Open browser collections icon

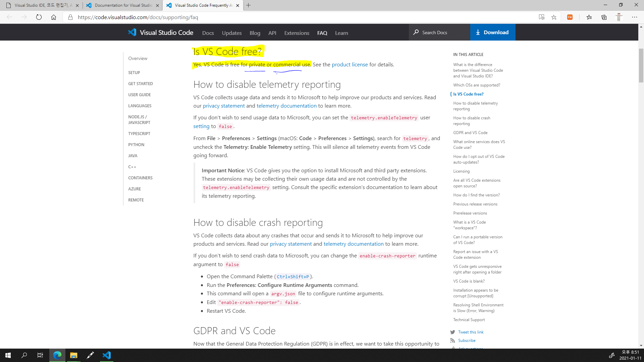pyautogui.click(x=604, y=17)
